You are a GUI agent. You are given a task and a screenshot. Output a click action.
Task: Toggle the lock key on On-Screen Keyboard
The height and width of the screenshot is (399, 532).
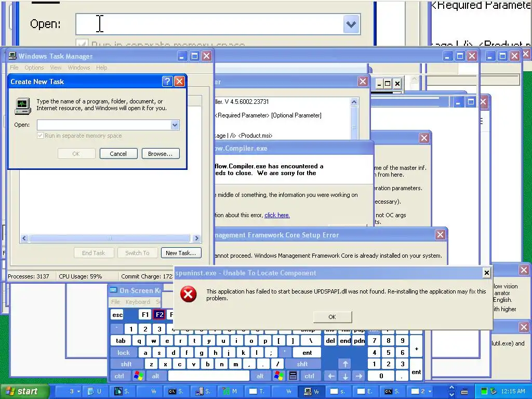124,353
